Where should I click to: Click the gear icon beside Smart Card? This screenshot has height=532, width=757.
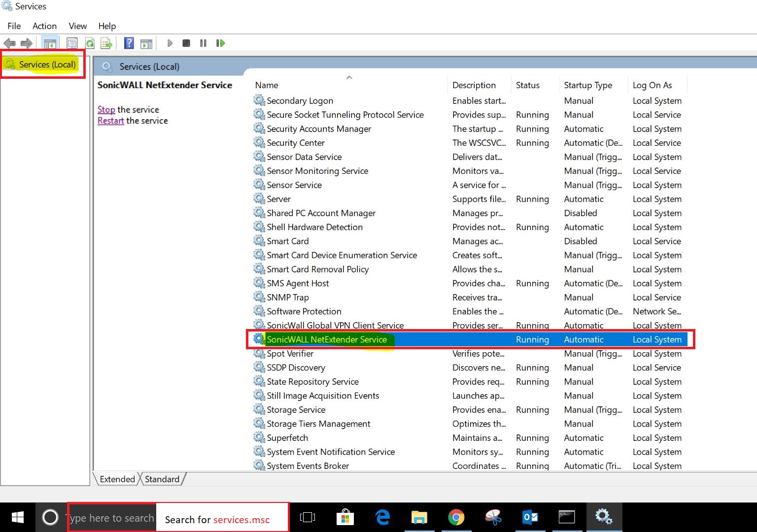tap(259, 240)
